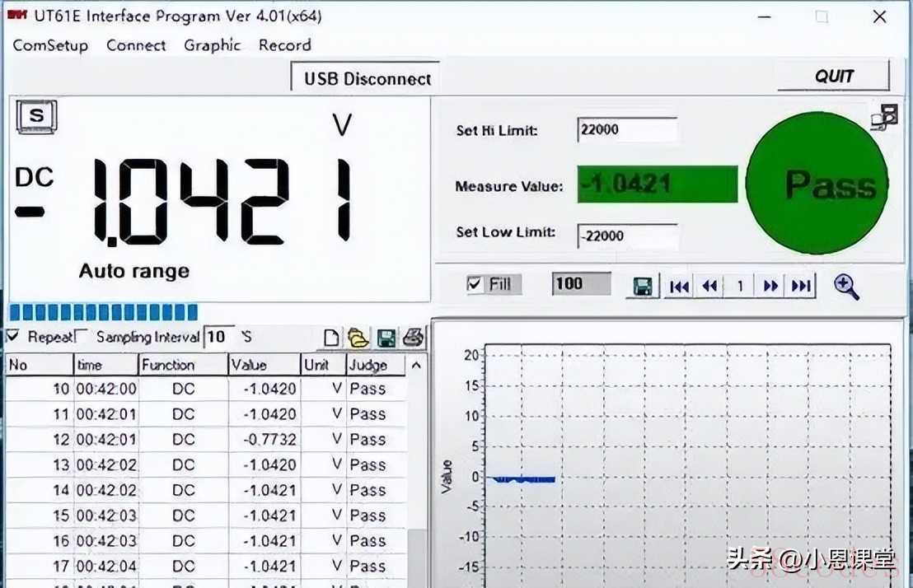Save the record table to disk
Screen dimensions: 913x588
[x=386, y=338]
